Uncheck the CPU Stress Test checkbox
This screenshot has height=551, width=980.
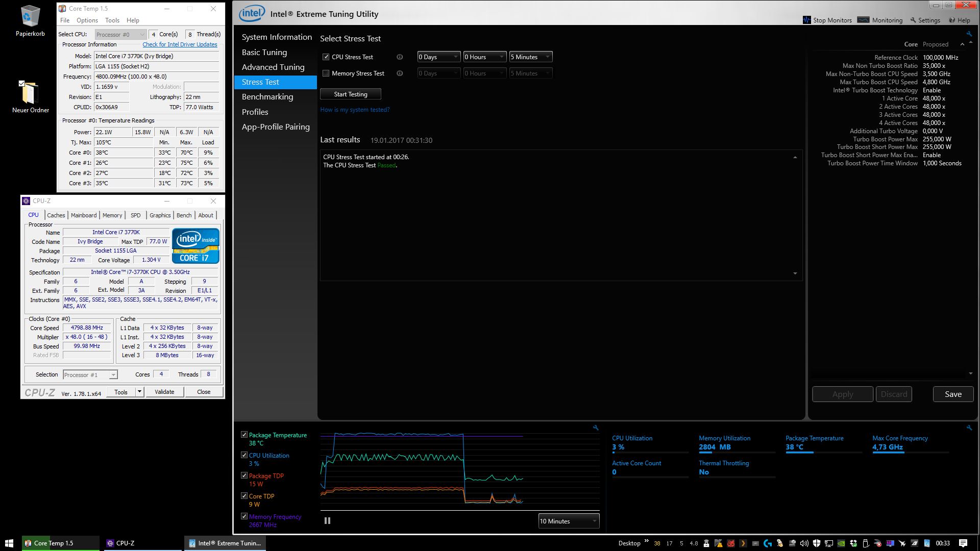click(326, 57)
